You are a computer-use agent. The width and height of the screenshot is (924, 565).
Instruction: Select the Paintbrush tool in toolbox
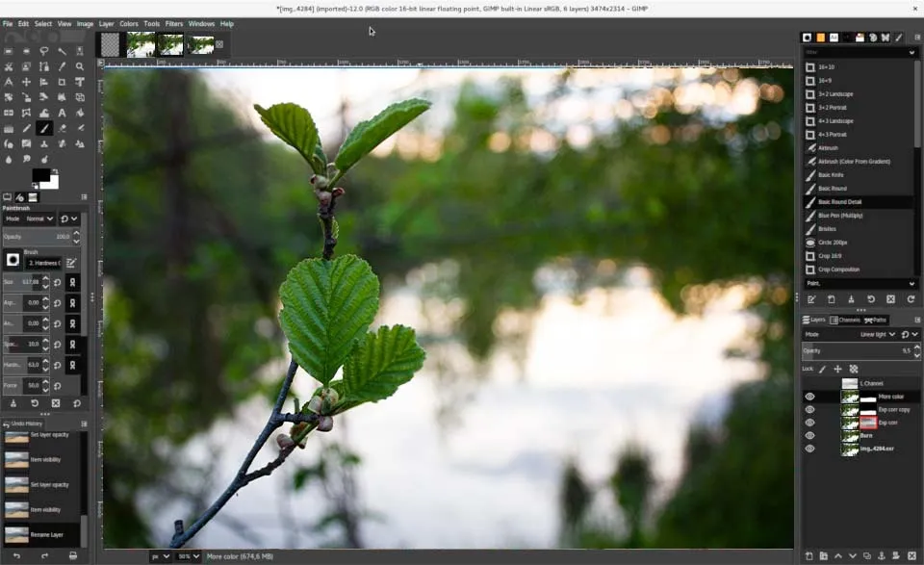coord(43,128)
